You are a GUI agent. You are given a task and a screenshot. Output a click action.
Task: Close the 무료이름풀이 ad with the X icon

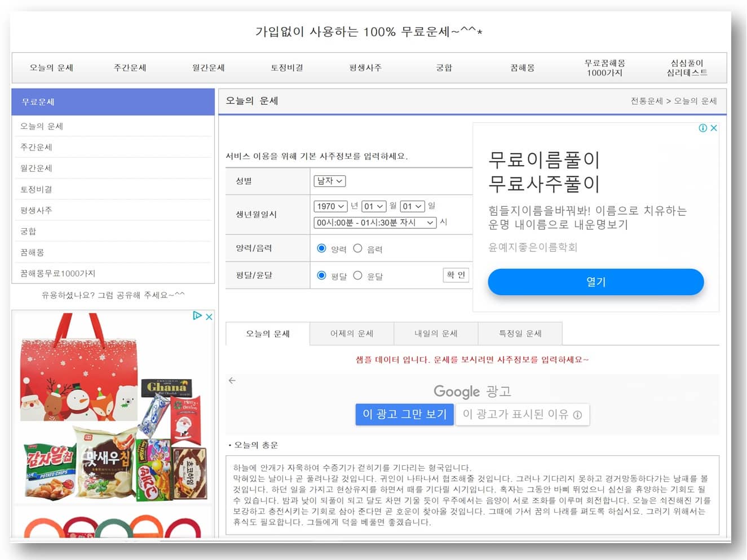click(x=714, y=128)
